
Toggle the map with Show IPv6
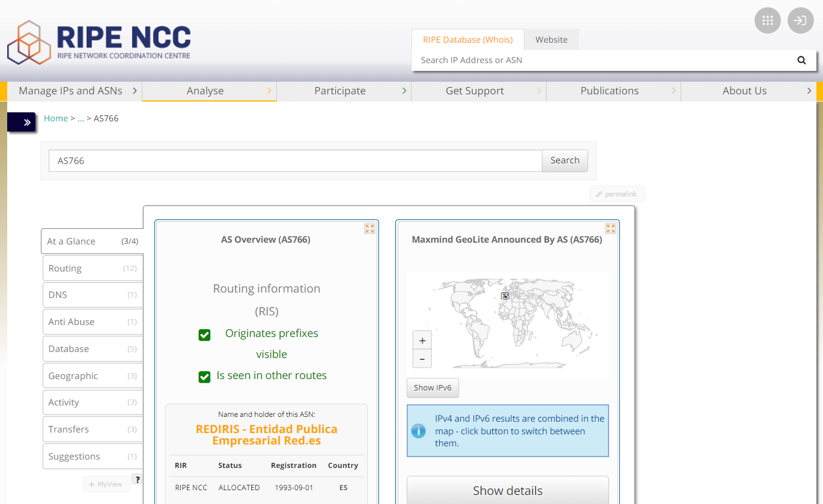[x=433, y=387]
